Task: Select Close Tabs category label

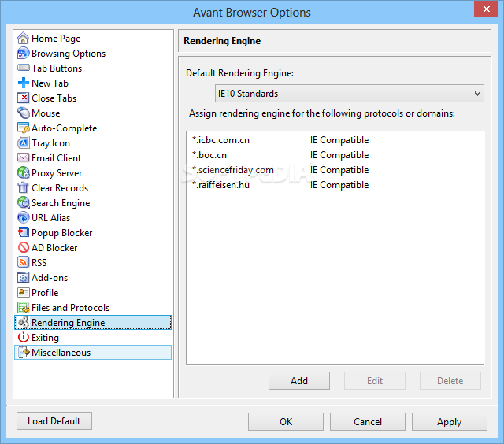Action: [54, 98]
